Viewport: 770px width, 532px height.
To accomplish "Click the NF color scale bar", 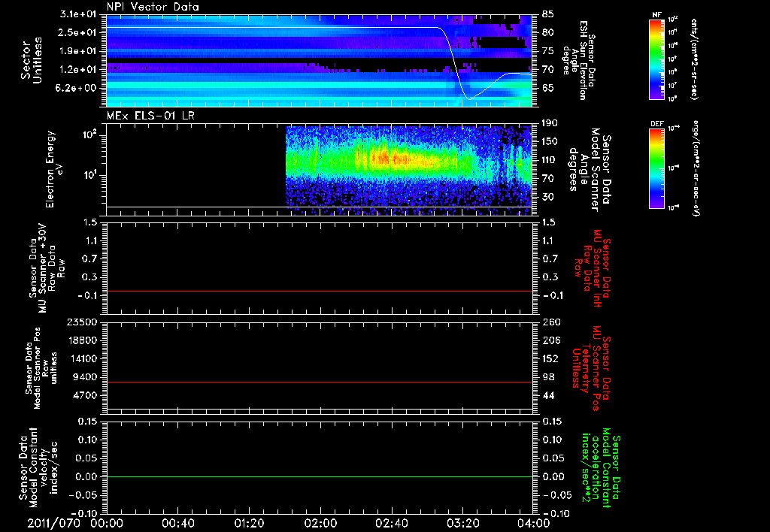I will click(x=657, y=59).
